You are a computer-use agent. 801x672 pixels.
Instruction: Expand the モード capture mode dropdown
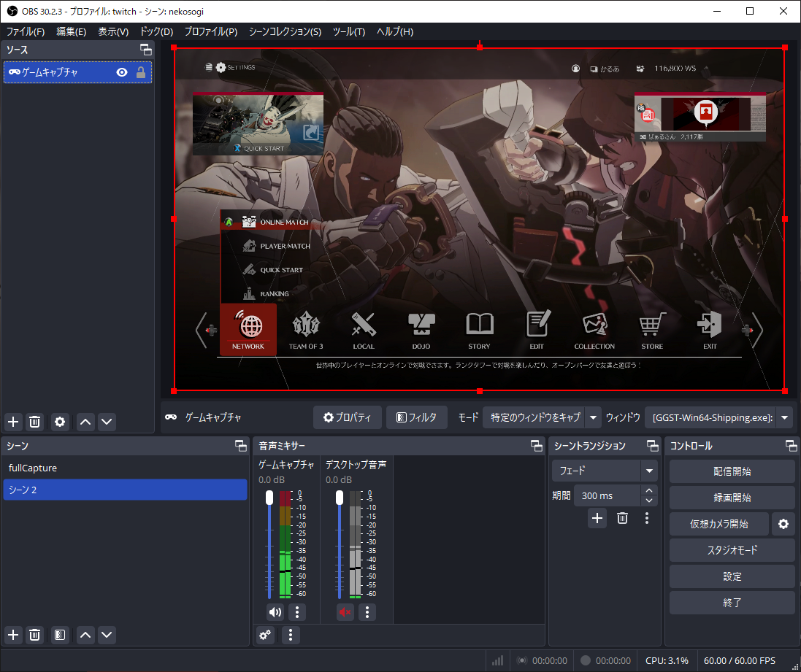click(x=593, y=417)
